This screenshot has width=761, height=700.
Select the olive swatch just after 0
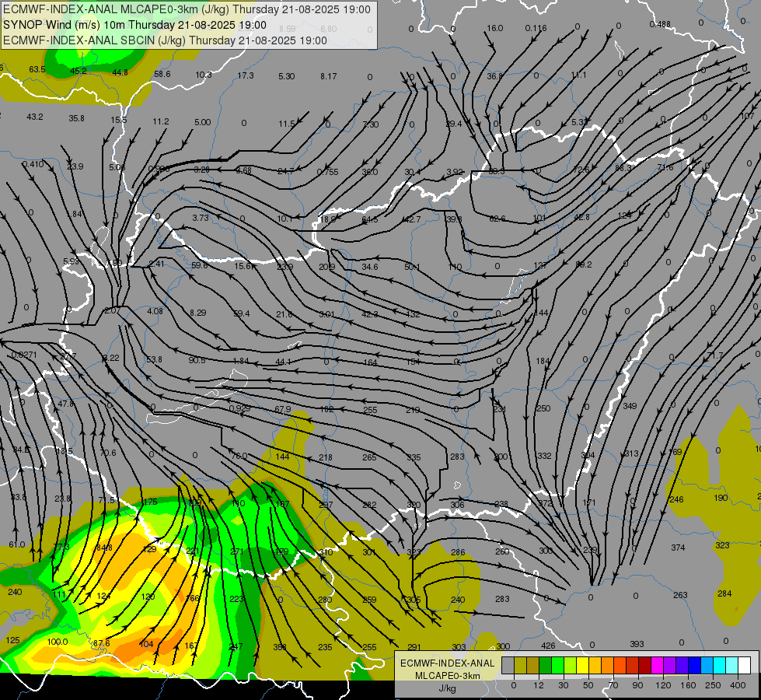[520, 665]
